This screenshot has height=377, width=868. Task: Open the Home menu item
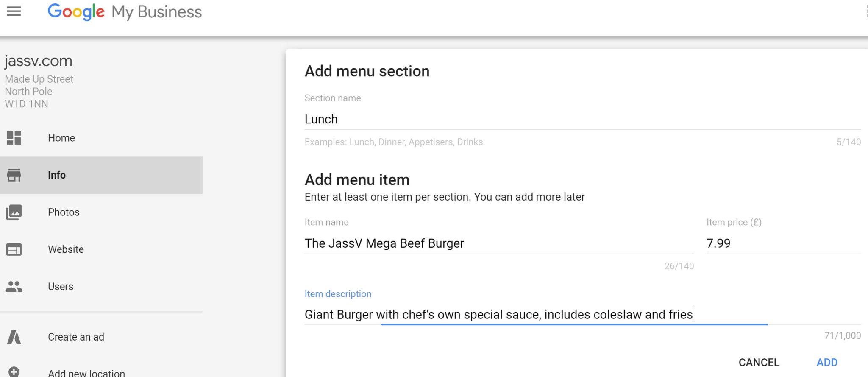[61, 138]
